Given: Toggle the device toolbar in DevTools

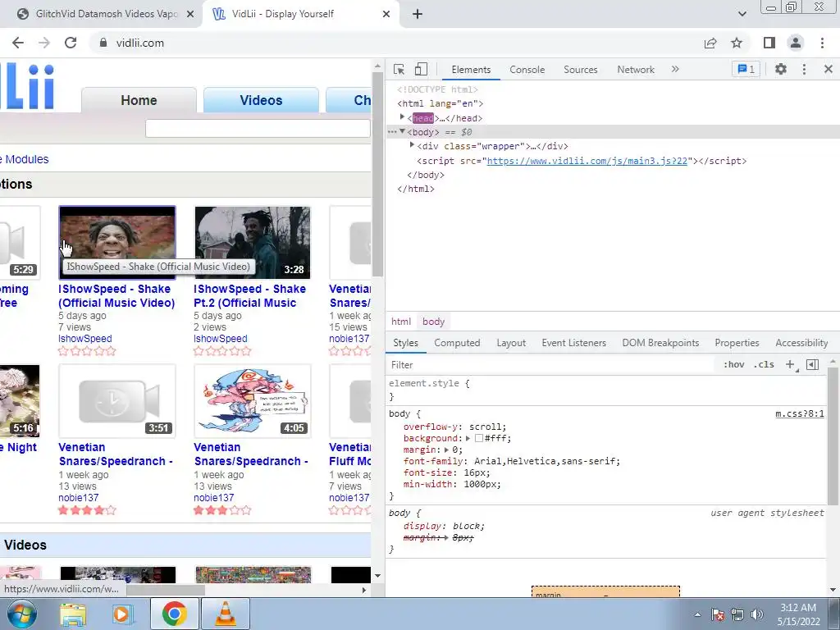Looking at the screenshot, I should pos(422,69).
